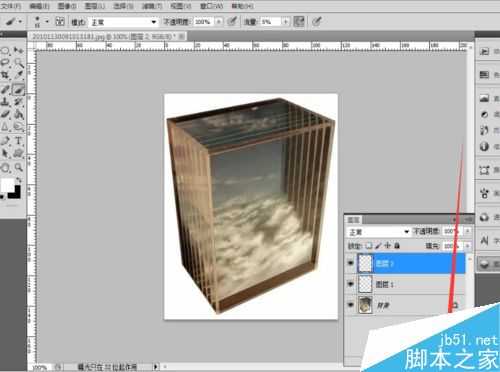Select the Crop tool

[5, 75]
